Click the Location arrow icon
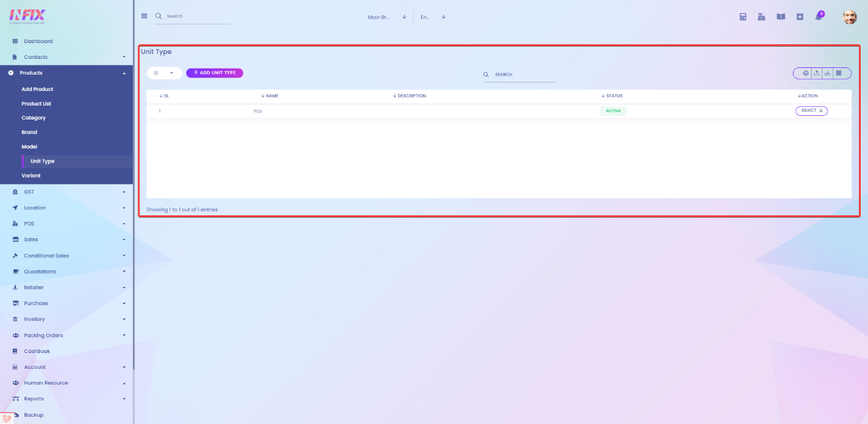 15,207
